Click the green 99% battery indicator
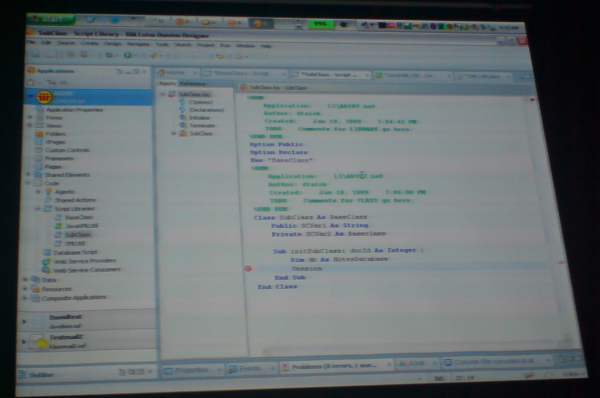 (x=320, y=24)
